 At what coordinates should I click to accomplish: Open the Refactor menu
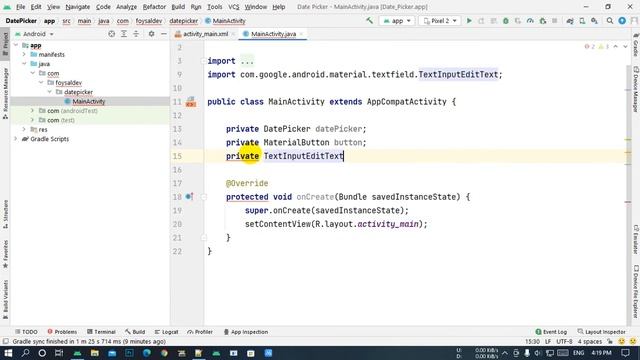tap(154, 7)
